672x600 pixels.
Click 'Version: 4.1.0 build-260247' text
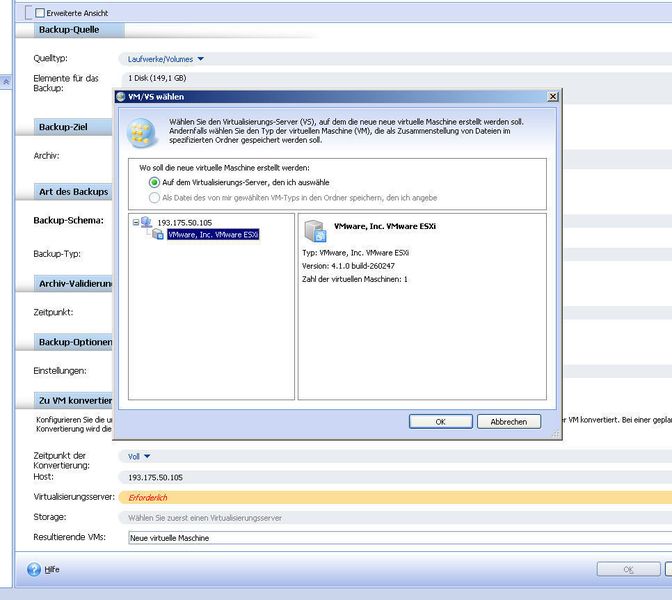(348, 266)
